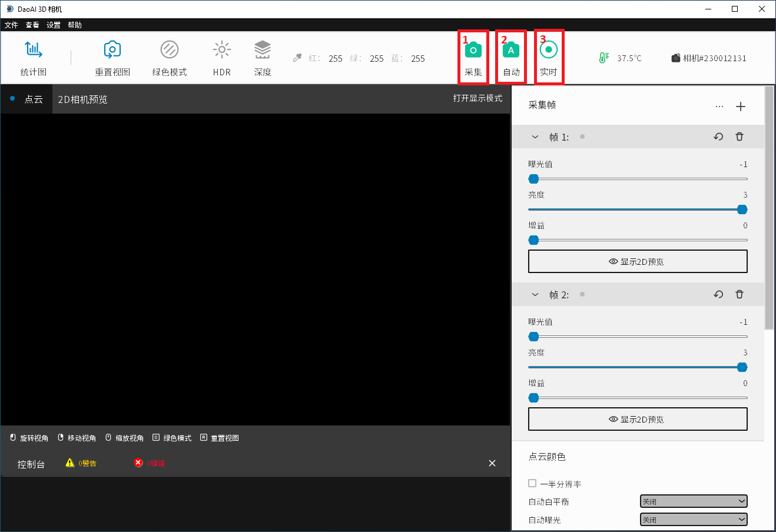Click the 旋转视角 rotate view hint

click(29, 438)
